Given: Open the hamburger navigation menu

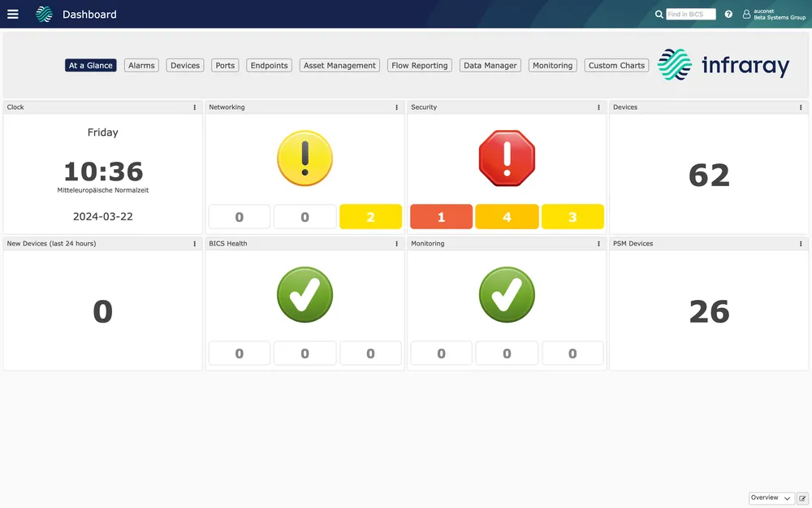Looking at the screenshot, I should (x=12, y=14).
